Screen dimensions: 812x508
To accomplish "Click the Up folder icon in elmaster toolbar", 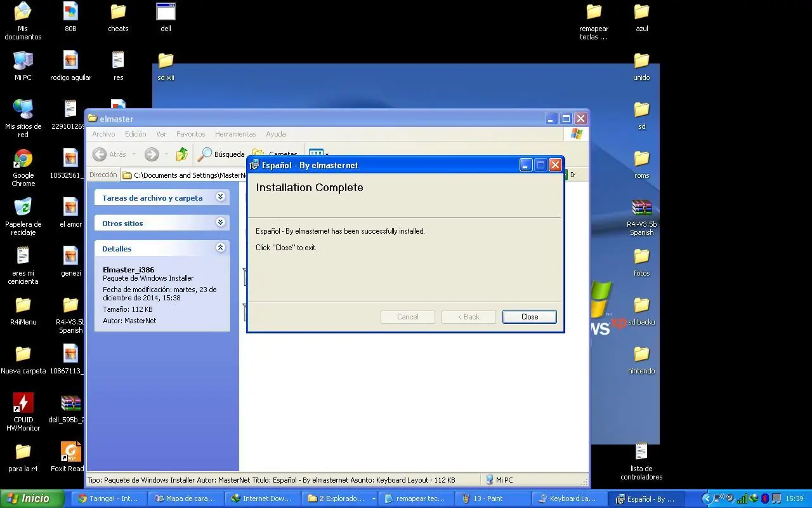I will [182, 154].
